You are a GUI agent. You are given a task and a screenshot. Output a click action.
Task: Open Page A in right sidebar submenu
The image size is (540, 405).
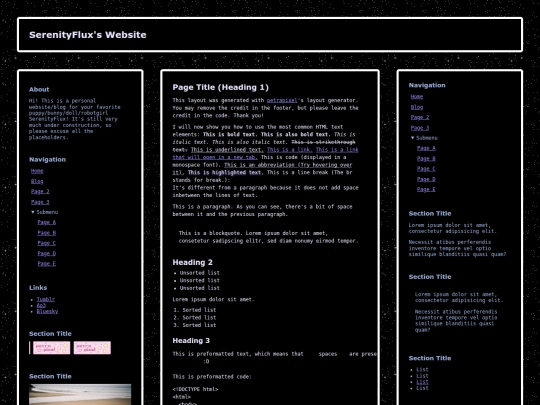pyautogui.click(x=426, y=148)
